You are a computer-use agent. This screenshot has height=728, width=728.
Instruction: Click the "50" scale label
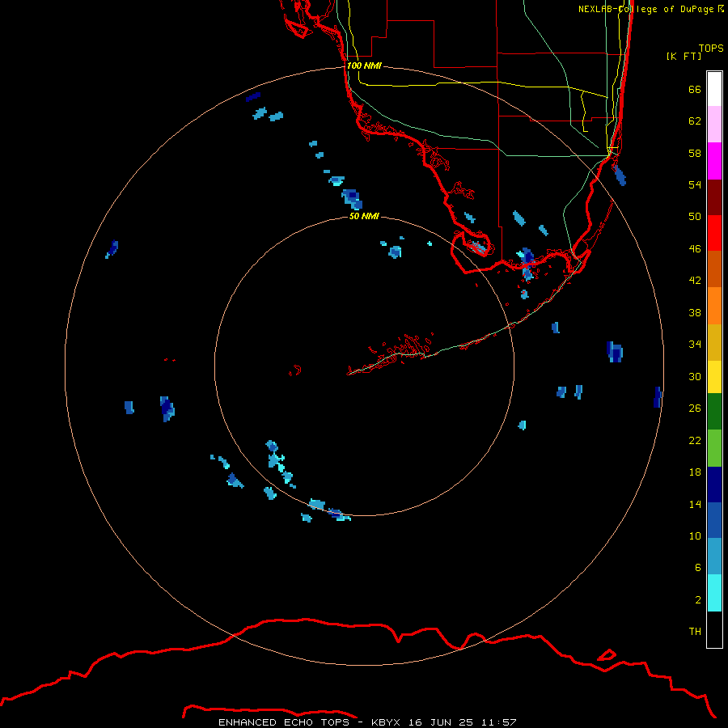tap(695, 216)
